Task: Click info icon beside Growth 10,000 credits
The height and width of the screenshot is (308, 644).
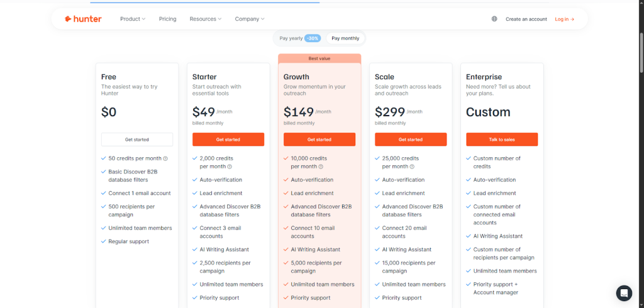Action: click(x=321, y=167)
